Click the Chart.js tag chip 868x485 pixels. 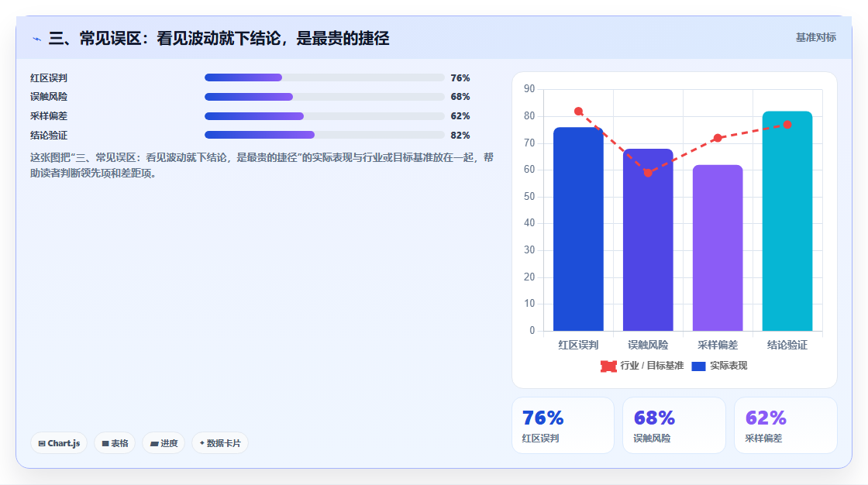(59, 443)
